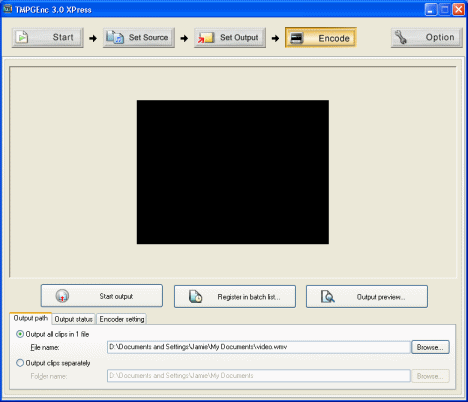Click the Start output disc icon
The image size is (468, 402).
click(x=62, y=296)
